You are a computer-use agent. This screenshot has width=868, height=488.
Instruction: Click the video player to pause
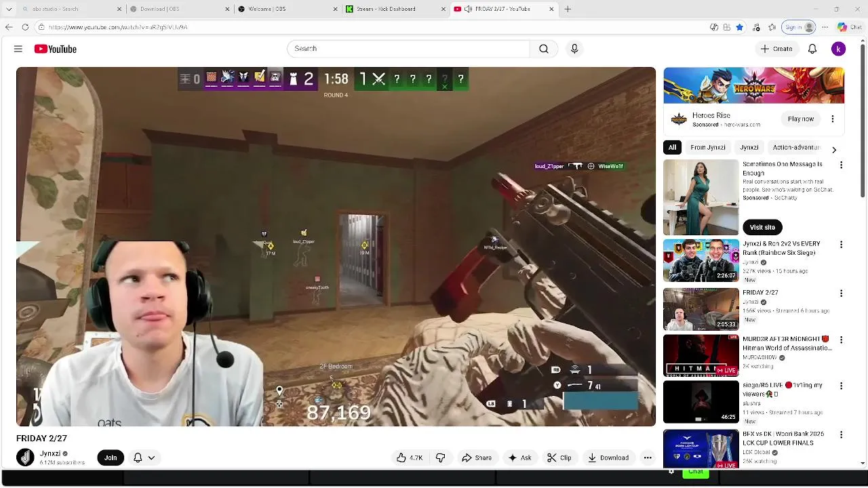[x=336, y=246]
